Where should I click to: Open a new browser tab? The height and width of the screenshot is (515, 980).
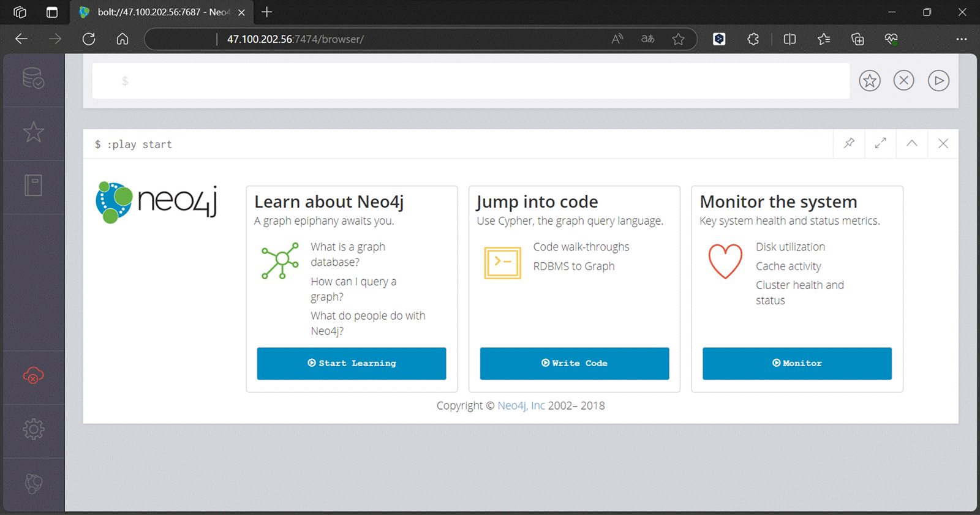(266, 12)
